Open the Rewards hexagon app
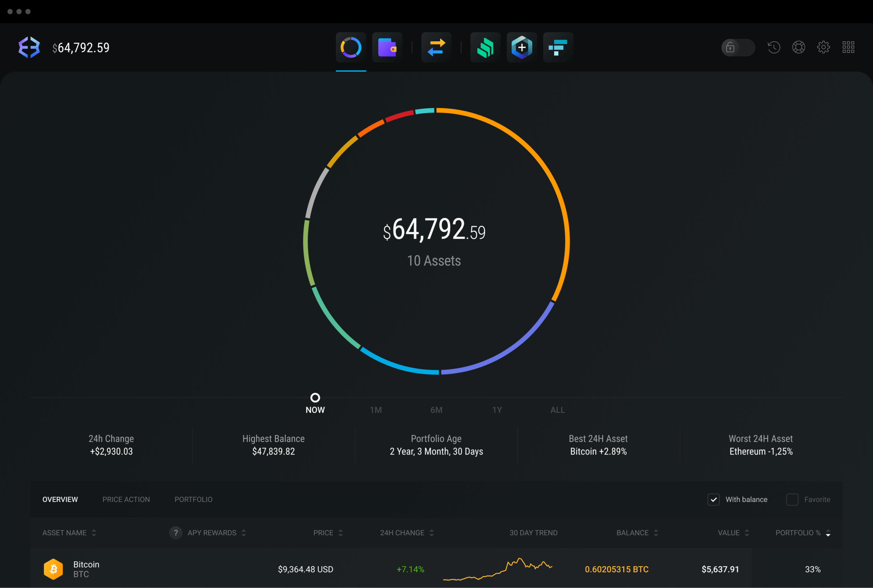873x588 pixels. 521,47
